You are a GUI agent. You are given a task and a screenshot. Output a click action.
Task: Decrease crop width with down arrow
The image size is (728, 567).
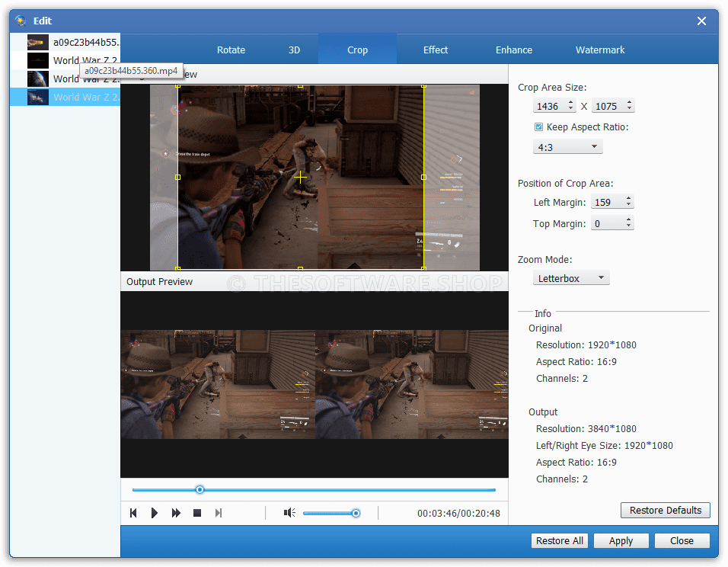tap(570, 109)
